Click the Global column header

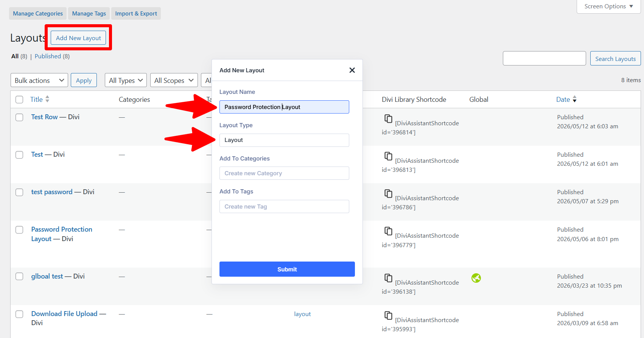point(479,100)
